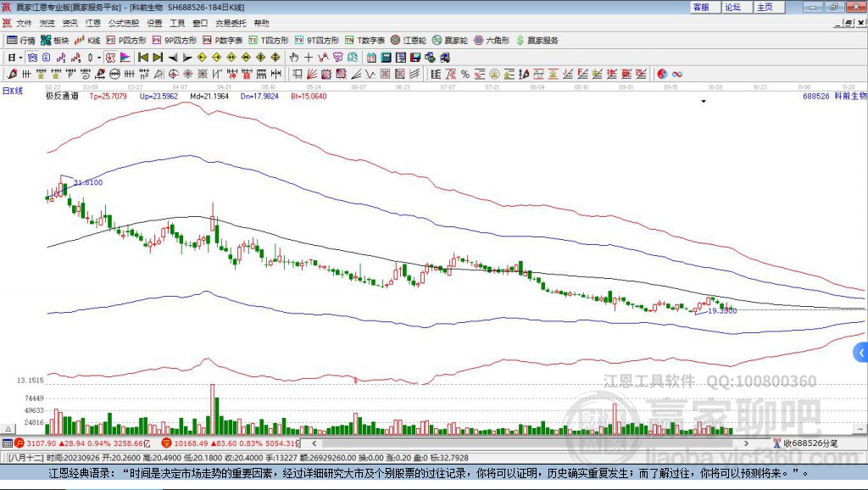
Task: Switch to the K线 candlestick chart
Action: click(x=87, y=41)
